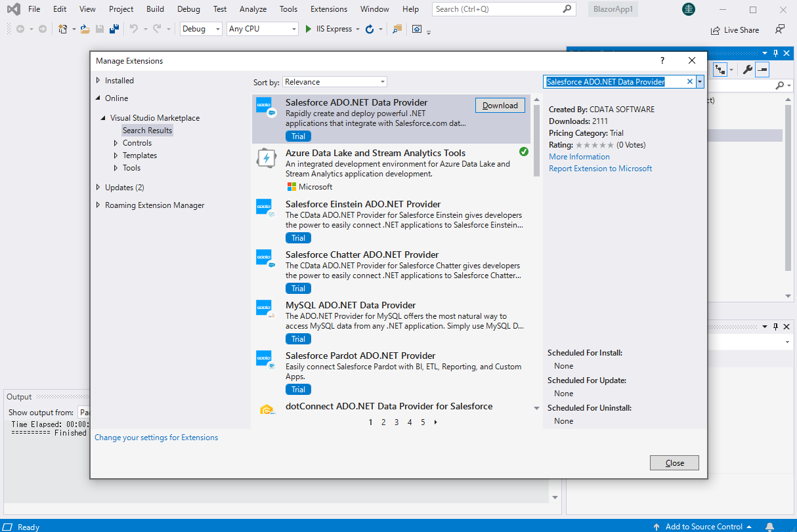Click the green Start debugging play icon
Screen dimensions: 797x532
[x=309, y=29]
